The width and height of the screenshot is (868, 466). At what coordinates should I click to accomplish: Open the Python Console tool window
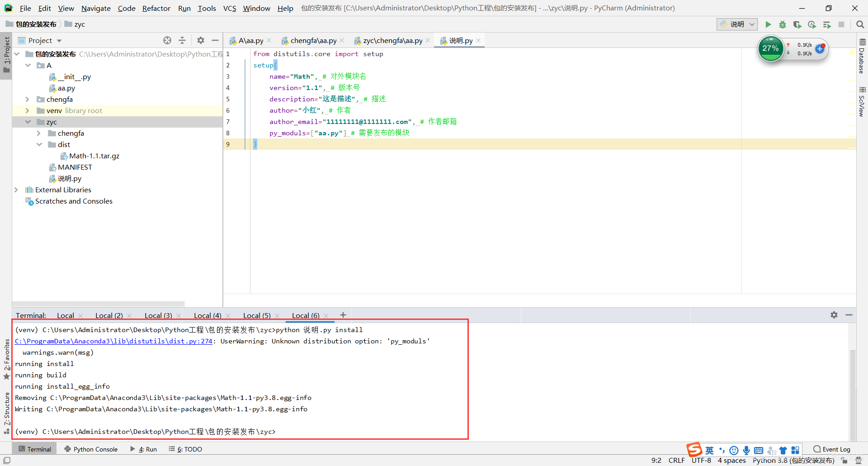[91, 449]
